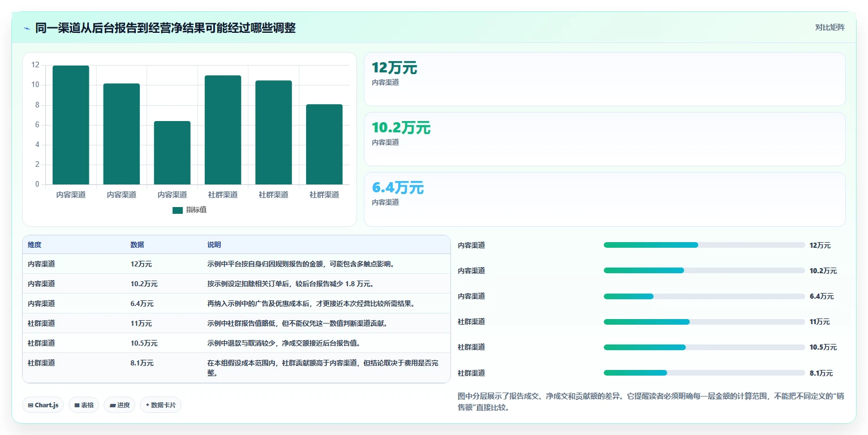Click the table cell reading 6.4万元
Viewport: 868px width, 435px height.
pos(142,303)
